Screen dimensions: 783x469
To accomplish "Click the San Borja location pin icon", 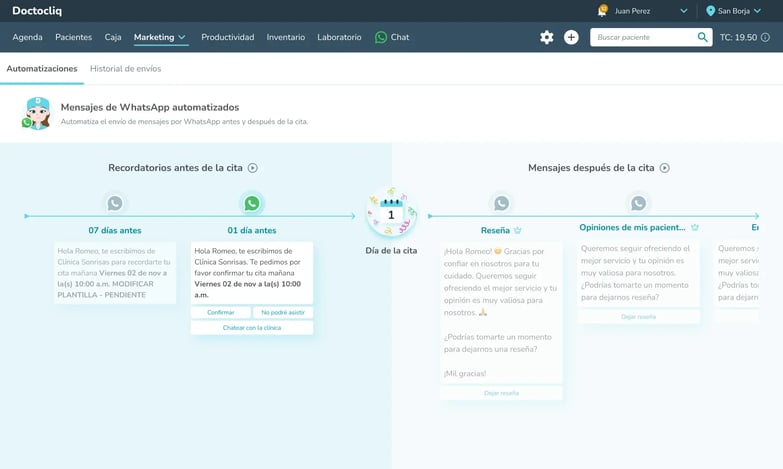I will tap(710, 10).
